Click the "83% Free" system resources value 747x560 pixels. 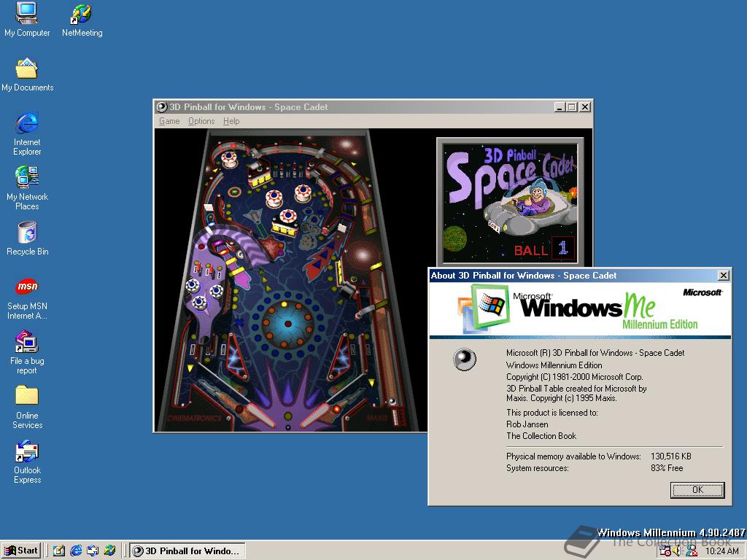click(x=667, y=468)
